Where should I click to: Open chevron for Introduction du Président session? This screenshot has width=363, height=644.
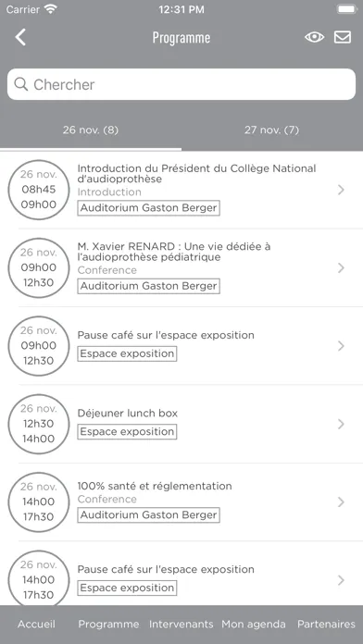[x=341, y=190]
